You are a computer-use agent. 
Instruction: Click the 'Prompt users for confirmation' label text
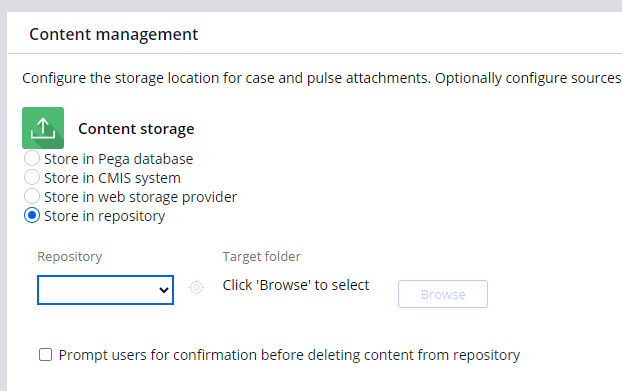(289, 355)
